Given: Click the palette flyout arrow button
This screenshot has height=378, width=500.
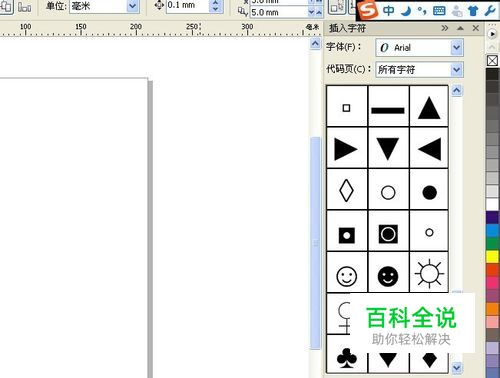Looking at the screenshot, I should tap(492, 34).
